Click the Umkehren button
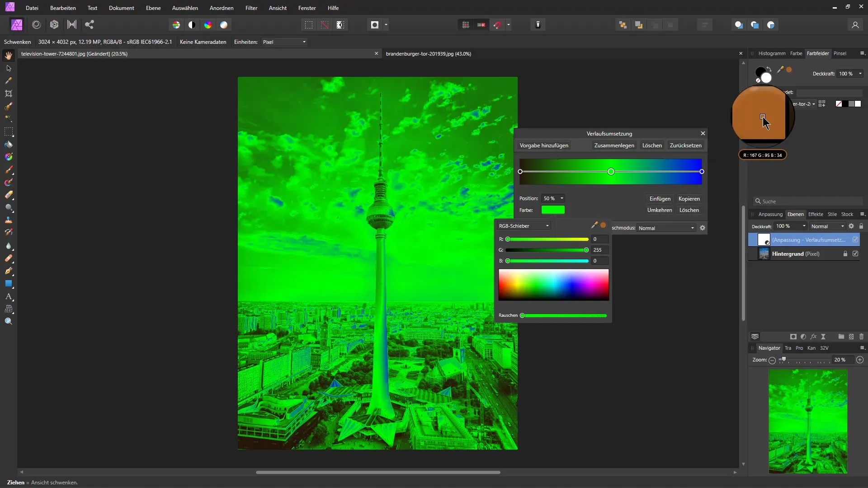 tap(659, 210)
